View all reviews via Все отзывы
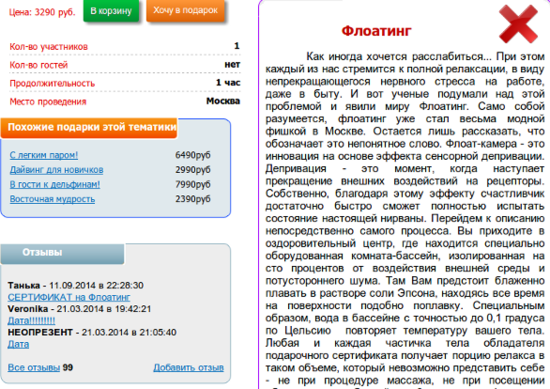 (34, 368)
